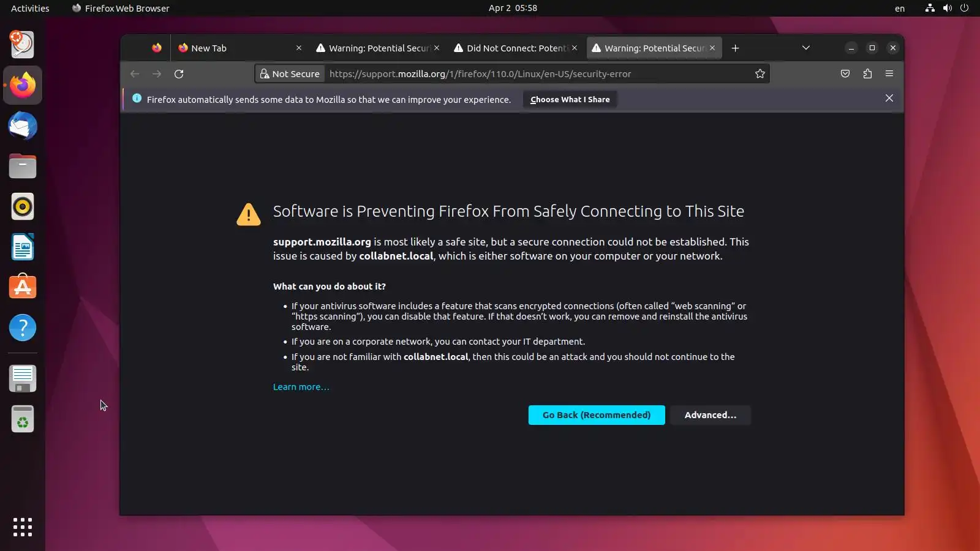Open Trash from the dock
This screenshot has width=980, height=551.
(23, 419)
